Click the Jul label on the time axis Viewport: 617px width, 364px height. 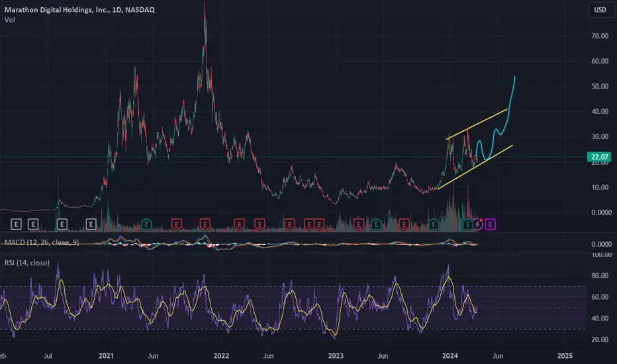click(x=48, y=356)
